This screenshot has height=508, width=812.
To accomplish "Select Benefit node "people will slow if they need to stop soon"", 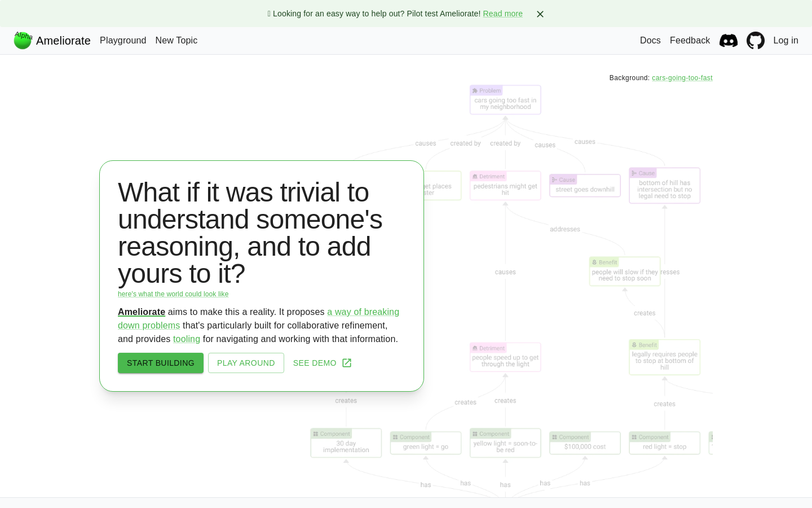I will 625,271.
